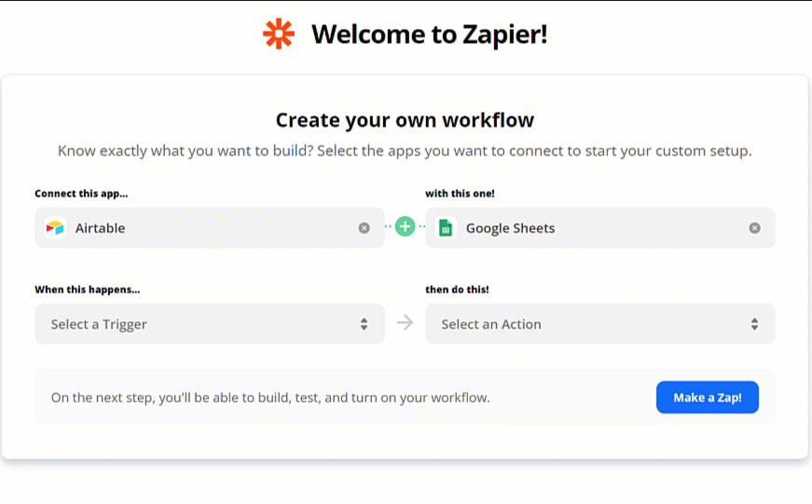Click the arrow between trigger and action
The image size is (812, 504).
405,323
